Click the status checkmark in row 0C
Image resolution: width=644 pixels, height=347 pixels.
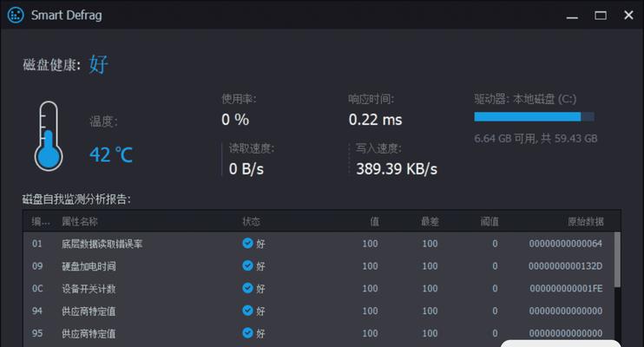[x=247, y=288]
